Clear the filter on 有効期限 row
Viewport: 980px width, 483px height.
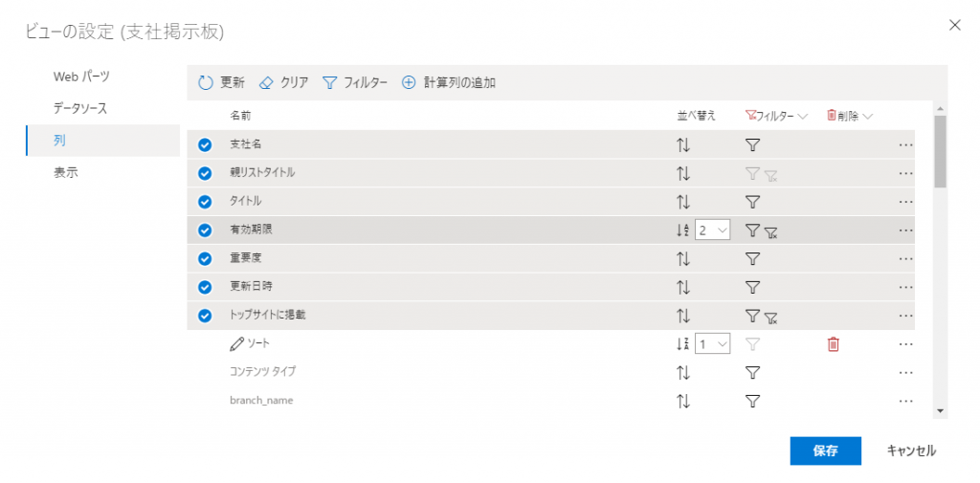point(770,231)
